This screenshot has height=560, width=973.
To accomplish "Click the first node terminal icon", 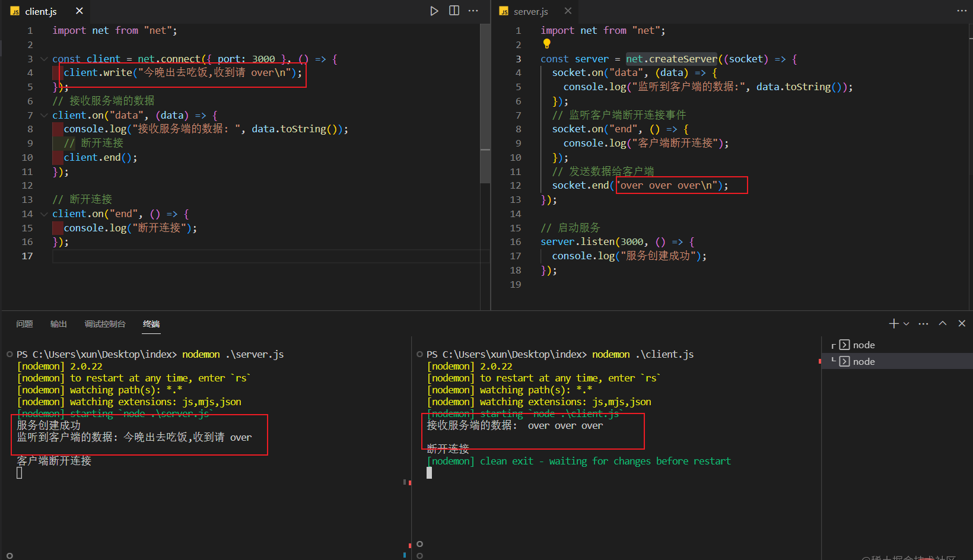I will [x=844, y=345].
